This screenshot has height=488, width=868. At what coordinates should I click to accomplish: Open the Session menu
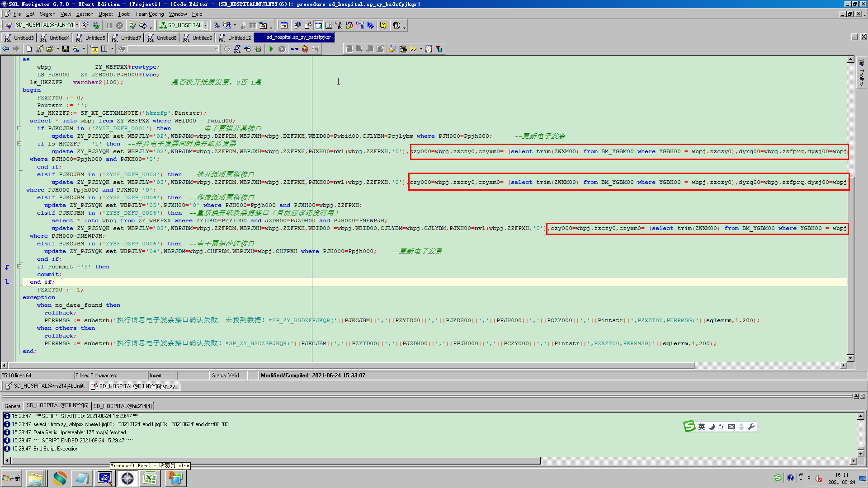85,14
